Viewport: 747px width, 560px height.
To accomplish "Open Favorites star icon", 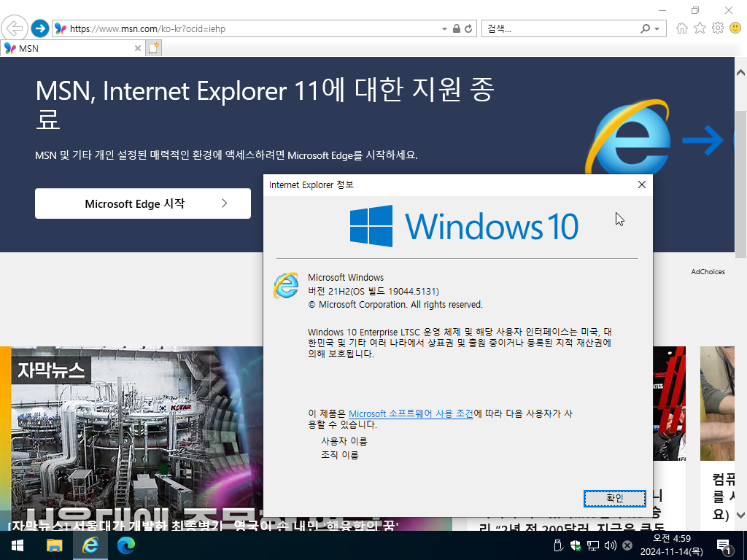I will pos(700,28).
